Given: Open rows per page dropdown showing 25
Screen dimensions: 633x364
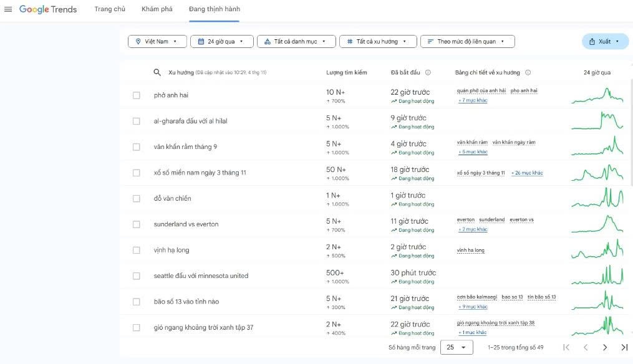Looking at the screenshot, I should click(x=457, y=347).
